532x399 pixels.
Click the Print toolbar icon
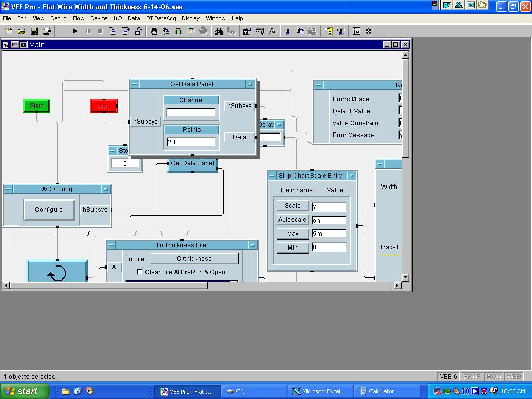tap(46, 31)
